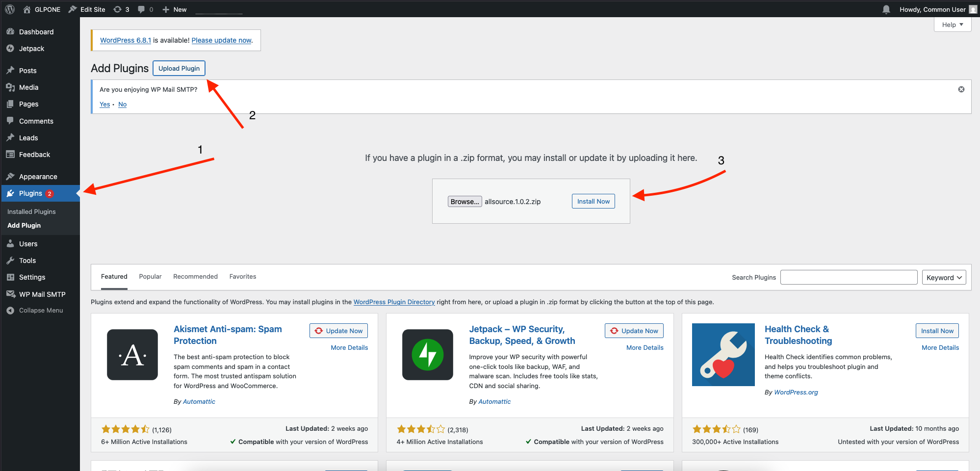This screenshot has height=471, width=980.
Task: Open More Details for Health Check
Action: (x=940, y=347)
